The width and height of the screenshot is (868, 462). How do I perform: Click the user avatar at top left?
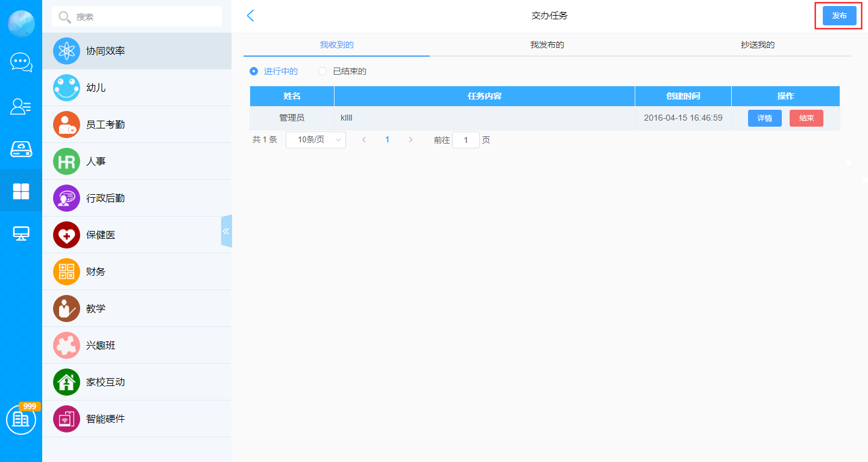21,24
